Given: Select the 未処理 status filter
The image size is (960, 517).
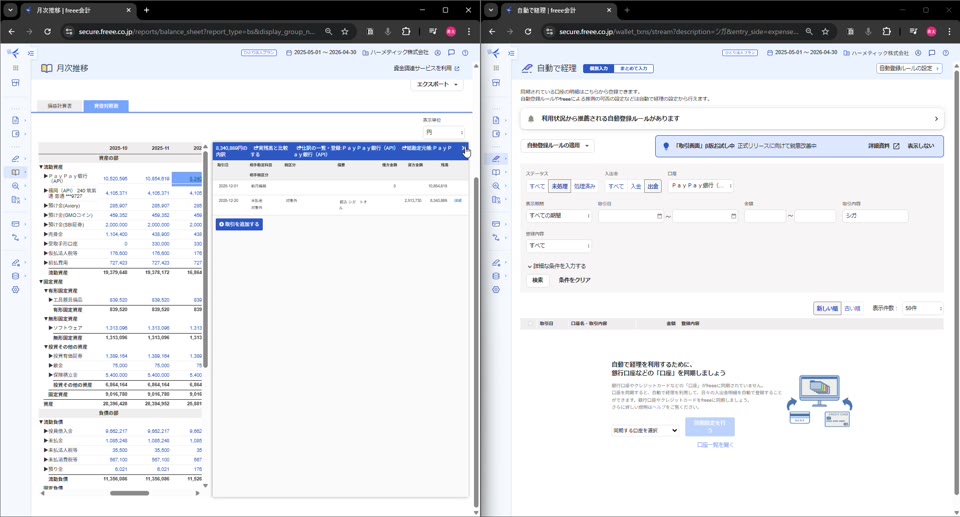Looking at the screenshot, I should tap(559, 186).
